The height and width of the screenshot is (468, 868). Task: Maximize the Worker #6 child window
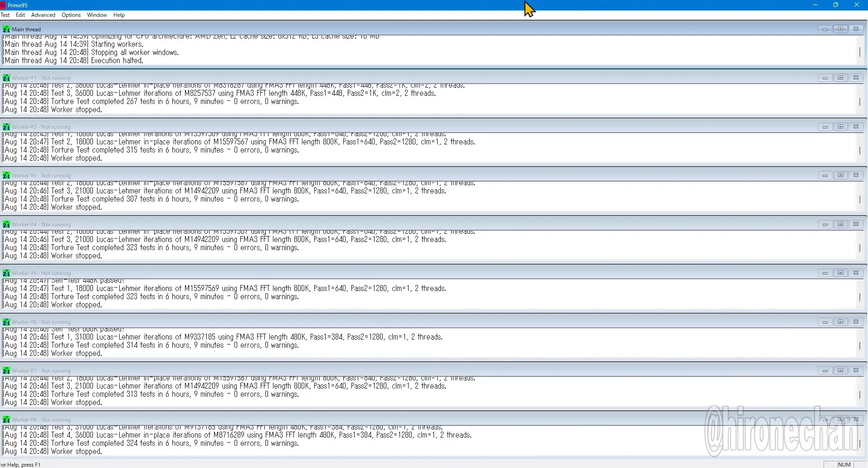840,322
